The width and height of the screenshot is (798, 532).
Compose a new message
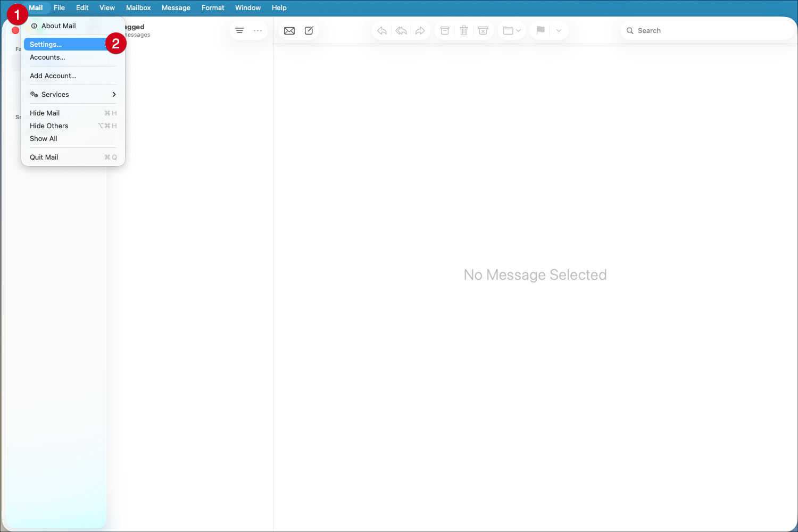(x=309, y=30)
